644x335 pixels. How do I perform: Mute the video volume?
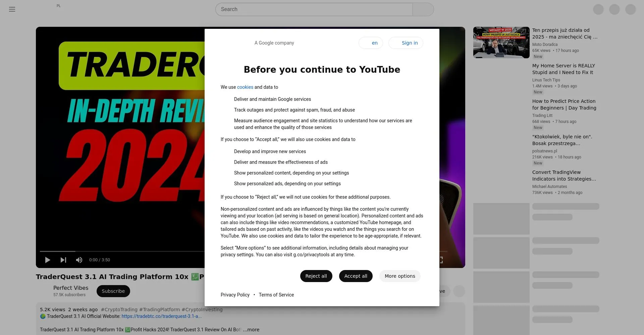click(x=79, y=260)
